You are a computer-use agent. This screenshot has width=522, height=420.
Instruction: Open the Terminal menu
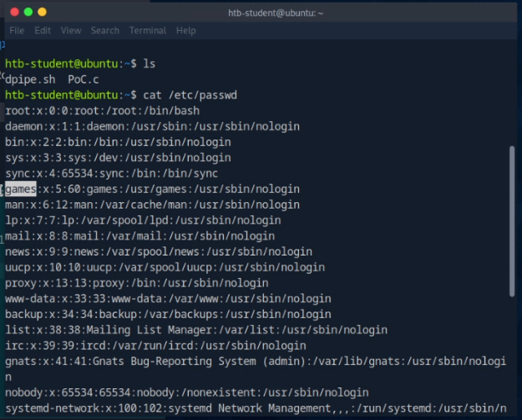click(x=147, y=31)
